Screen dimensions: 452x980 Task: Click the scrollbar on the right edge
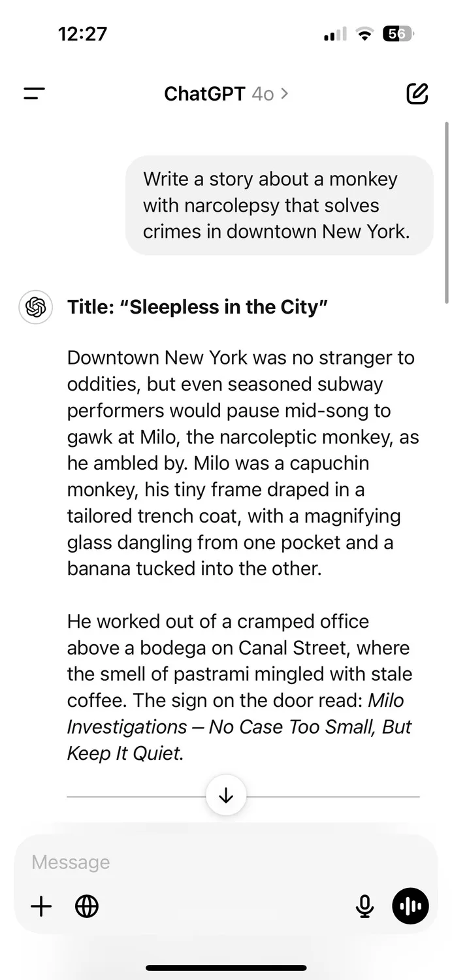(447, 209)
